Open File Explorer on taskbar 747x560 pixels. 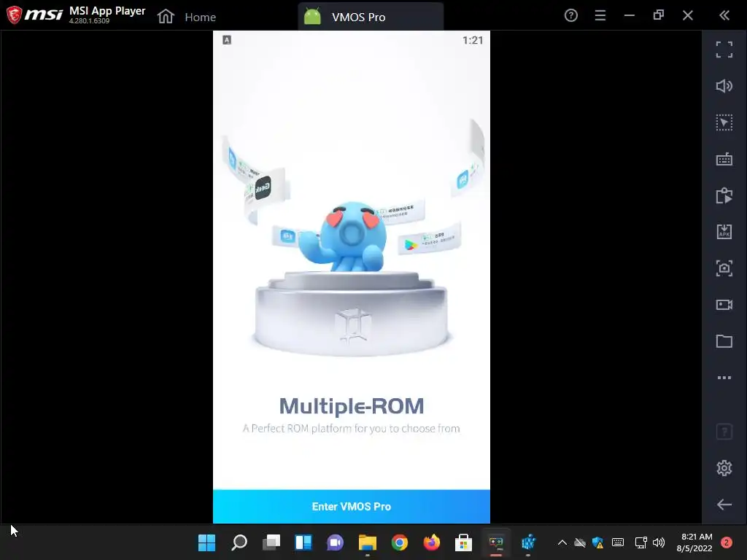coord(368,542)
